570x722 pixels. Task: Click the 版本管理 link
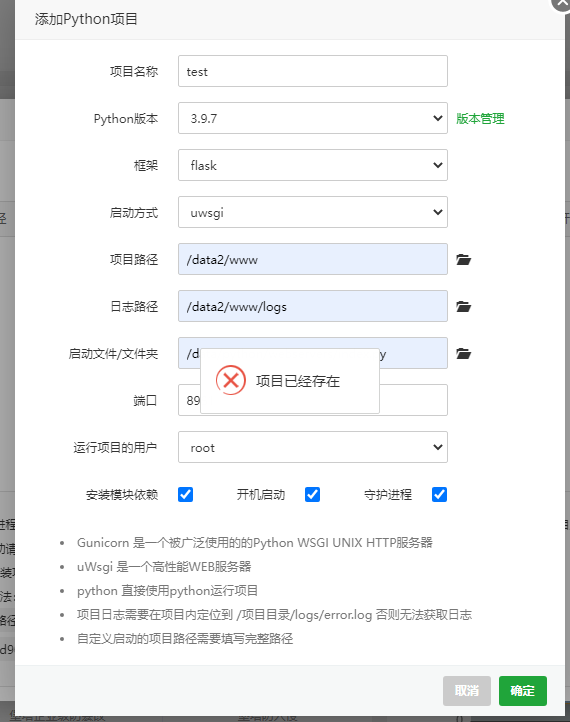pyautogui.click(x=480, y=119)
